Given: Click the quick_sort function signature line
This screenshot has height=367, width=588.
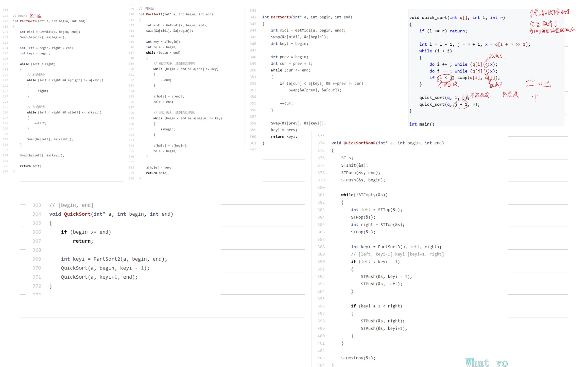Looking at the screenshot, I should [457, 18].
